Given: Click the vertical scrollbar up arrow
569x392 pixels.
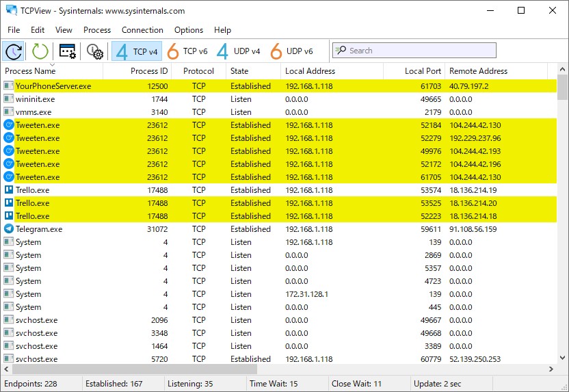Looking at the screenshot, I should (562, 69).
